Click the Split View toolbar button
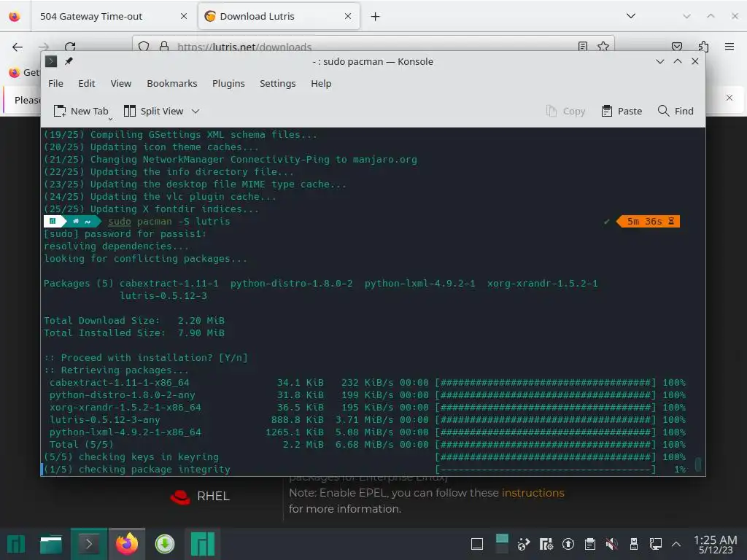747x560 pixels. 153,111
